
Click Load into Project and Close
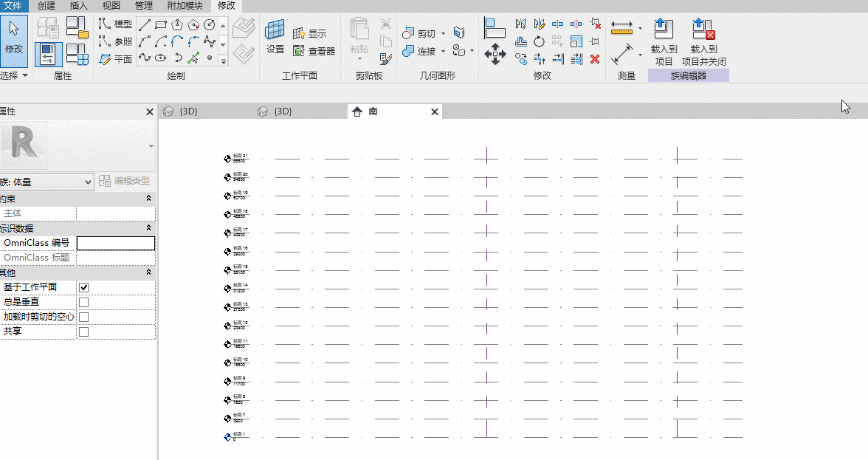[703, 42]
